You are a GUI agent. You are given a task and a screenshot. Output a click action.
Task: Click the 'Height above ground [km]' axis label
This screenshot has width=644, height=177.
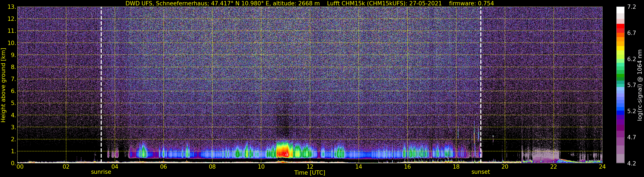(3, 85)
